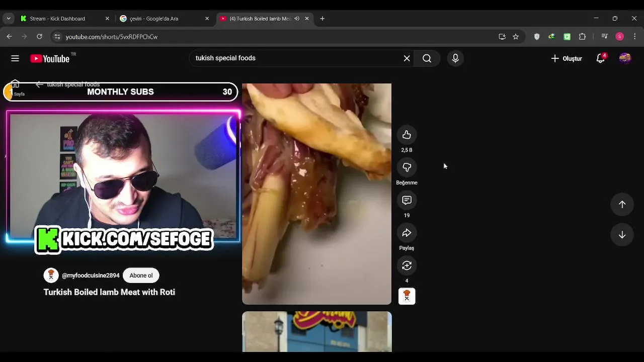This screenshot has height=362, width=644.
Task: Open the notifications bell
Action: (x=600, y=58)
